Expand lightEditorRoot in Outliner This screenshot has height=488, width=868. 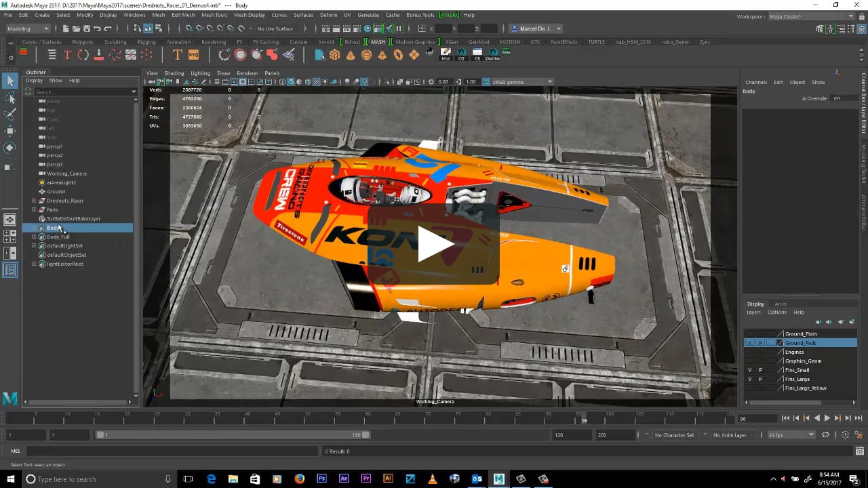[34, 264]
